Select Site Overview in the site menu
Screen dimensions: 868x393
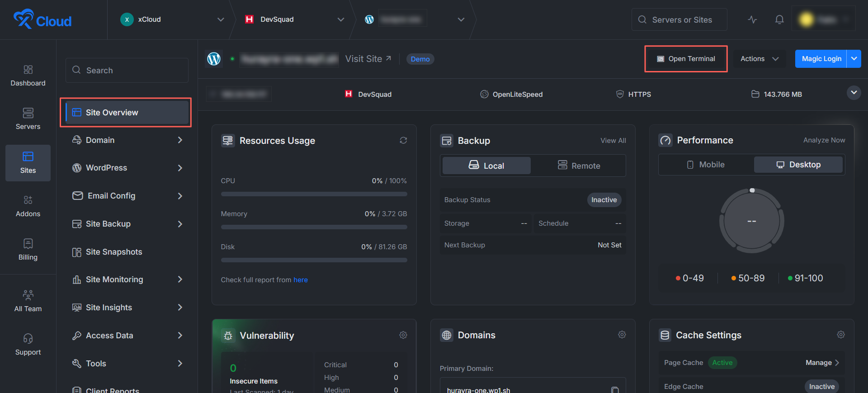coord(127,112)
